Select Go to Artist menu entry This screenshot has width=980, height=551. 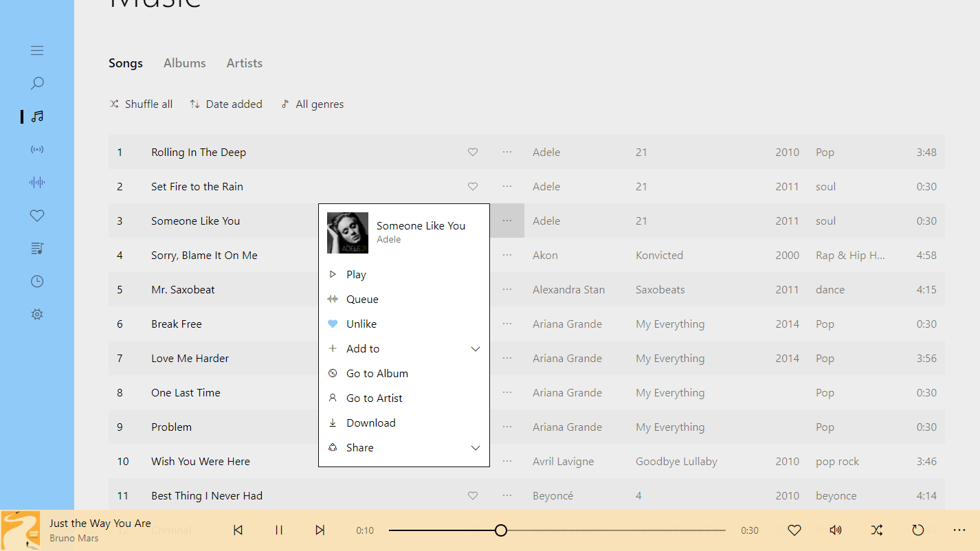(404, 398)
